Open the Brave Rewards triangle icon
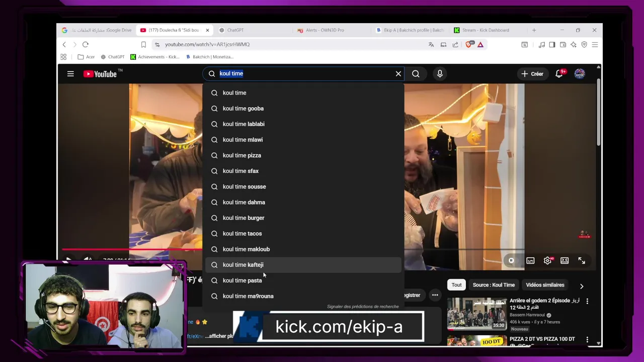The width and height of the screenshot is (644, 362). point(480,45)
